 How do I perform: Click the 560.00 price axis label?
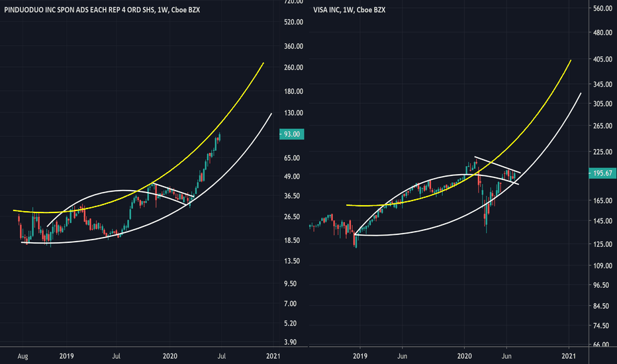(x=603, y=8)
